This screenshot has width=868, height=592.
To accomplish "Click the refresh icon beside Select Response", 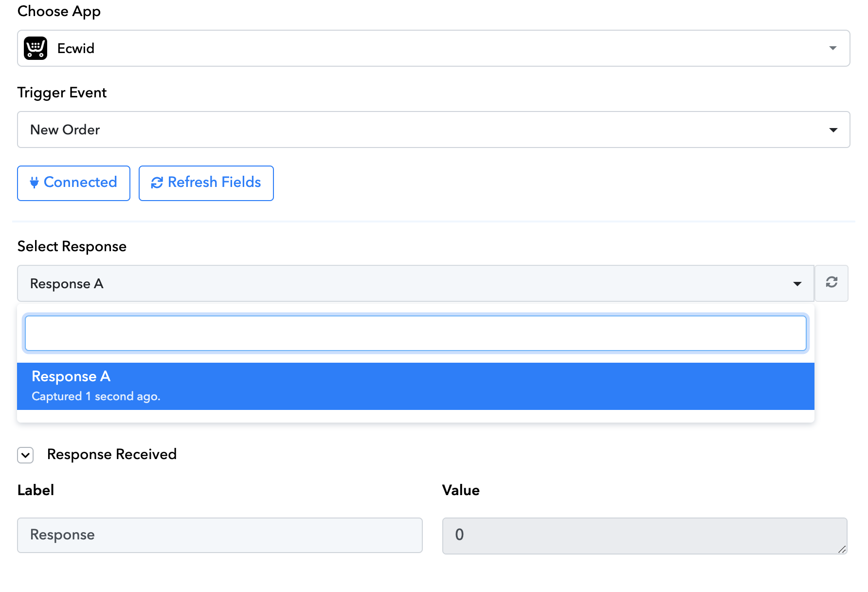I will point(832,283).
